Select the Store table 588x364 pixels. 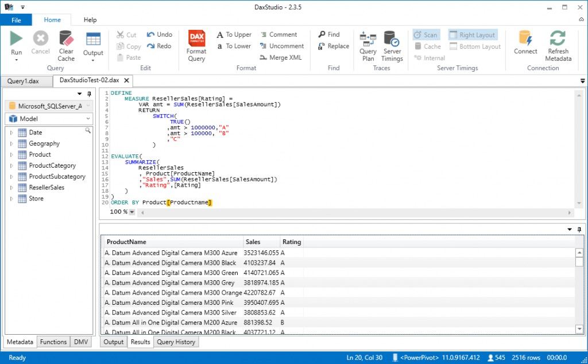click(36, 198)
